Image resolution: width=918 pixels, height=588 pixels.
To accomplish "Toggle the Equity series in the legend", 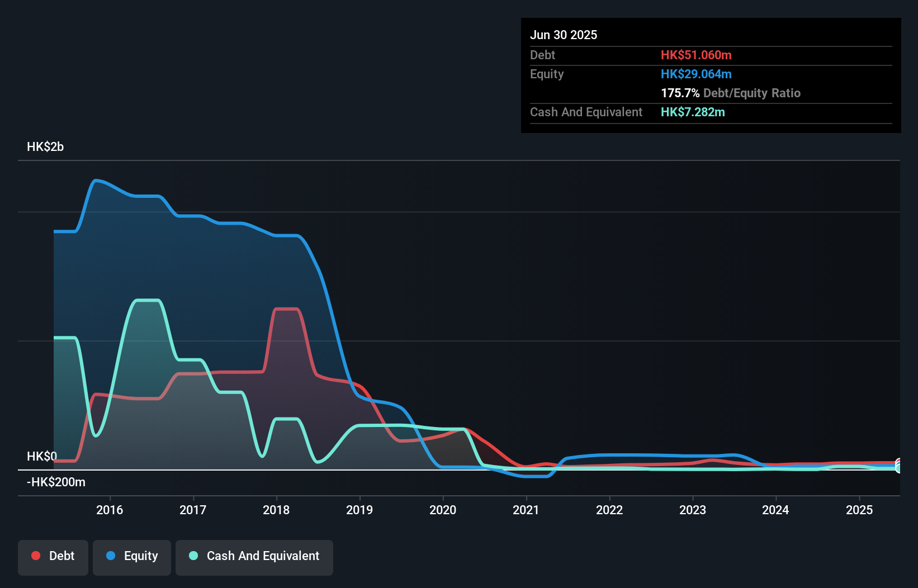I will tap(132, 557).
